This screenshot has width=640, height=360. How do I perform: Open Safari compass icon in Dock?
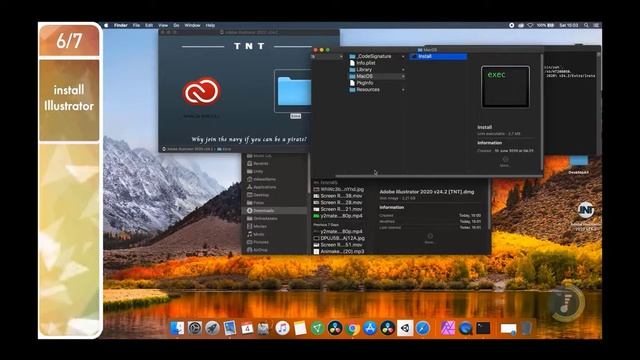click(423, 328)
